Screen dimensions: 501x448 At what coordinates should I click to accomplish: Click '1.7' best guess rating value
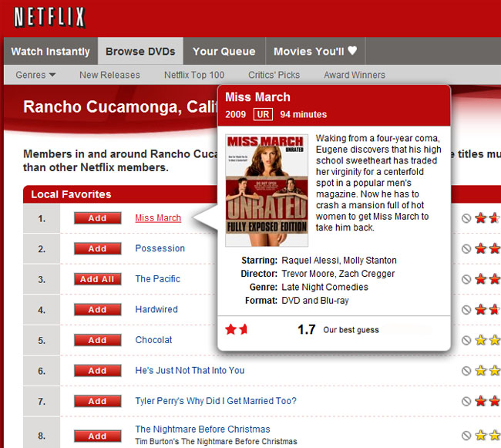point(307,330)
